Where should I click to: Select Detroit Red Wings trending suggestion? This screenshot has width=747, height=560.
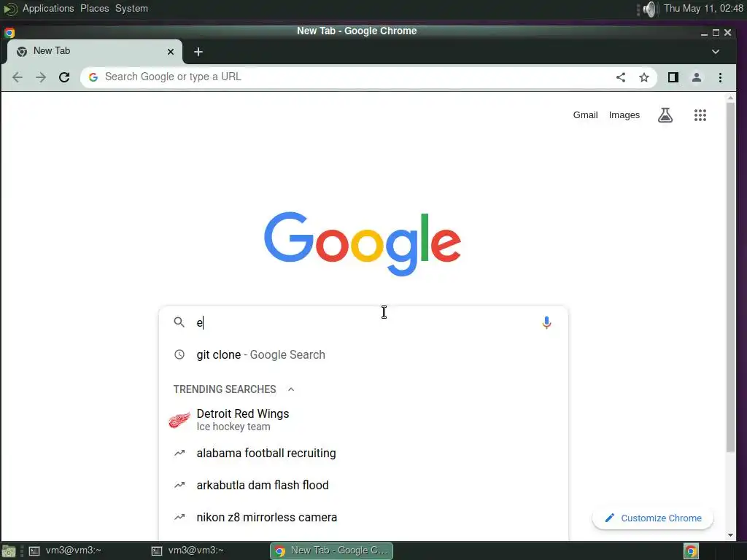(x=363, y=419)
